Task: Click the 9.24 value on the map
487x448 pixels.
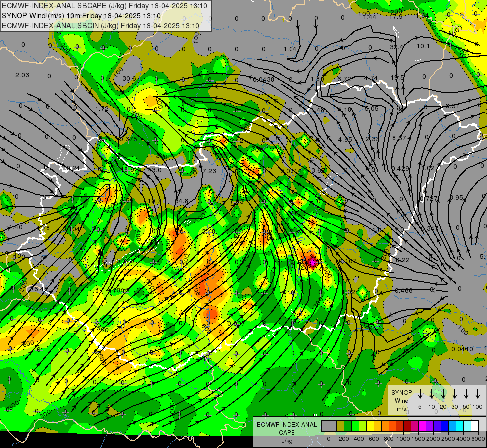Action: (x=72, y=168)
